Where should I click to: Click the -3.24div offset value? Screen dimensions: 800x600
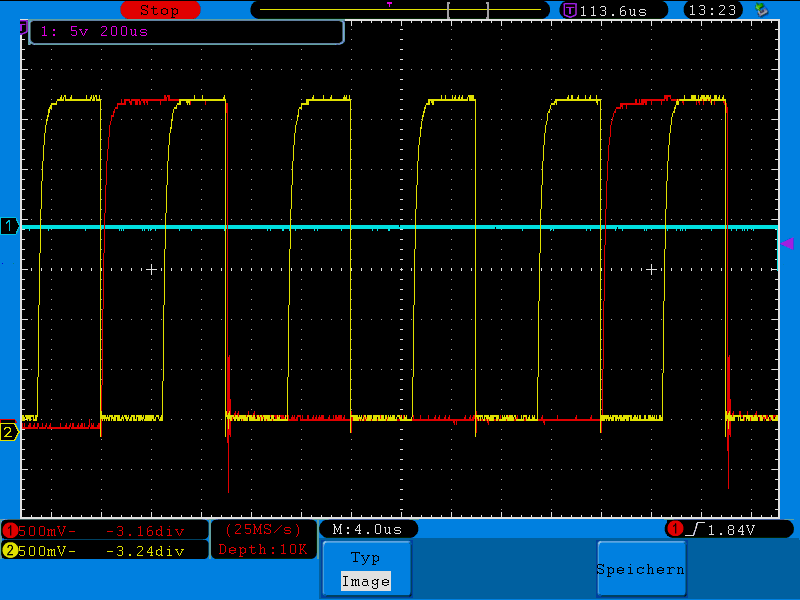145,551
